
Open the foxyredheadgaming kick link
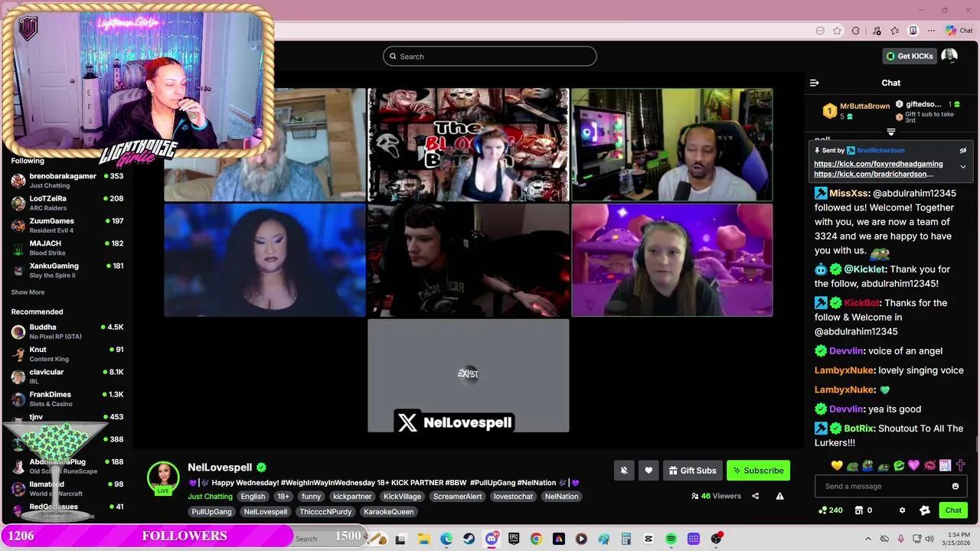pos(878,164)
